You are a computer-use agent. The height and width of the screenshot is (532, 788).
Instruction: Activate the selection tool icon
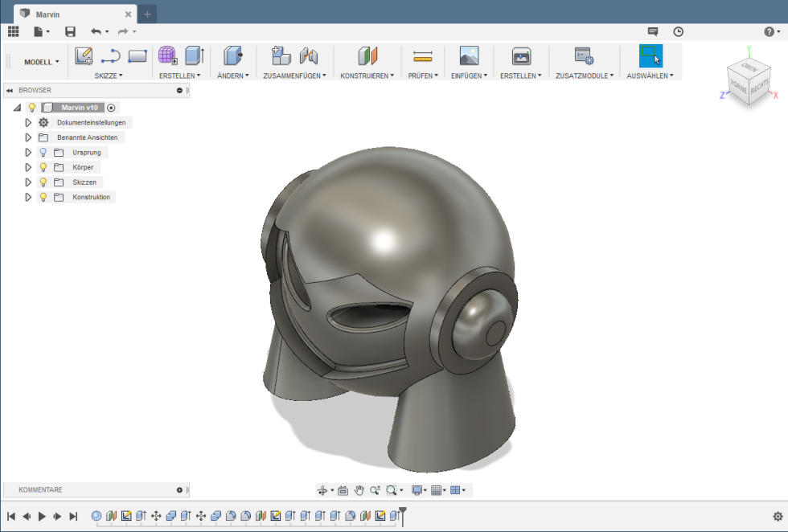coord(651,55)
